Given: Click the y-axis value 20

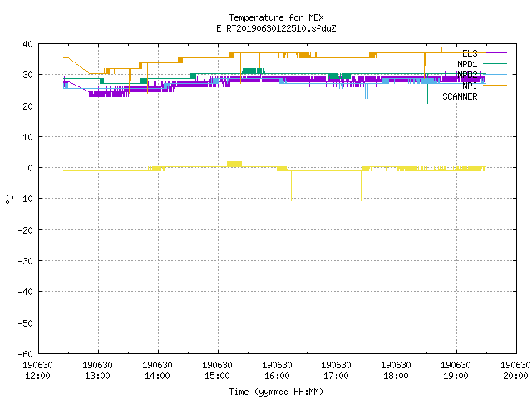Looking at the screenshot, I should point(27,106).
